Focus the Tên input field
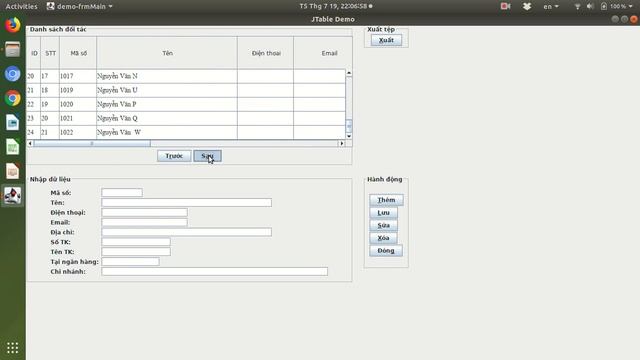640x360 pixels. [x=187, y=202]
